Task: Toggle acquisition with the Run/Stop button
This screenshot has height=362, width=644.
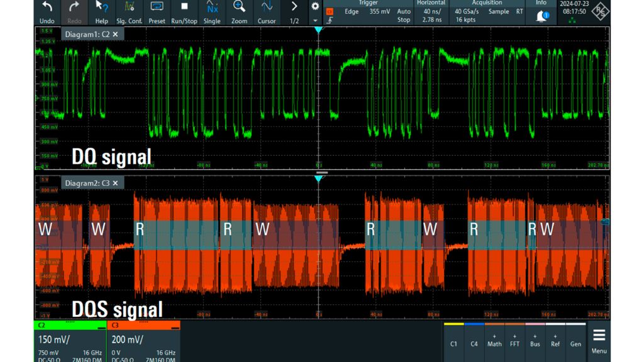Action: pyautogui.click(x=185, y=10)
